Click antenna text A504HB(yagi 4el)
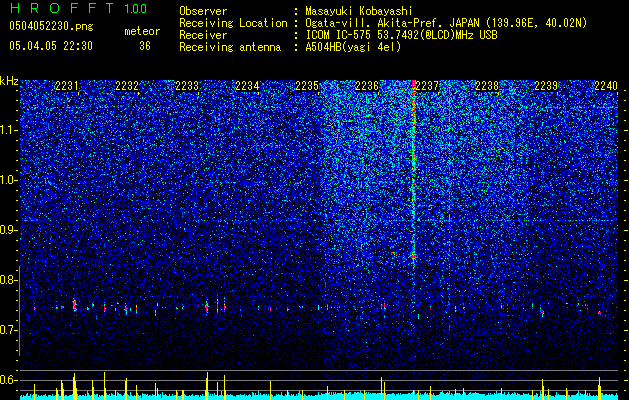Viewport: 629px width, 400px height. pos(353,47)
